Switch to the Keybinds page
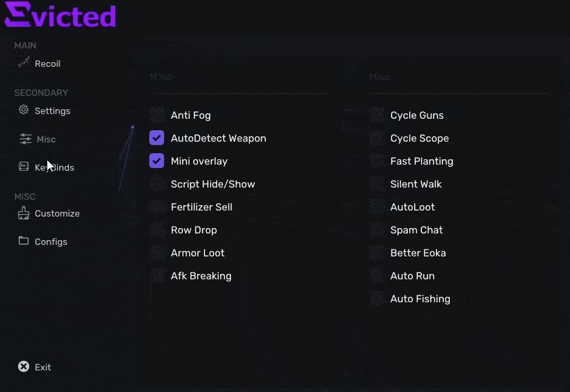The width and height of the screenshot is (570, 392). click(x=55, y=167)
